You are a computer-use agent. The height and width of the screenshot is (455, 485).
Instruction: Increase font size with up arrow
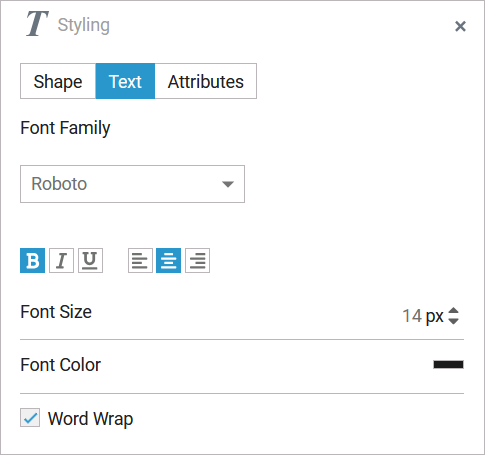pyautogui.click(x=453, y=310)
